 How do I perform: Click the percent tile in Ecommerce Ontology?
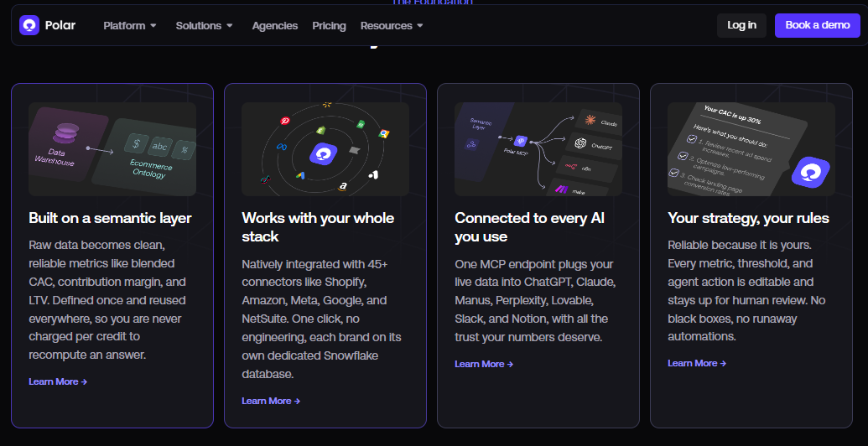(x=184, y=150)
